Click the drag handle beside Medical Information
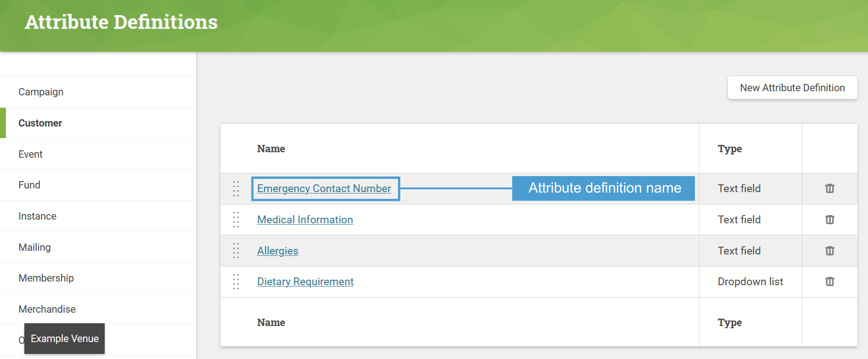Viewport: 868px width, 359px height. (x=236, y=220)
